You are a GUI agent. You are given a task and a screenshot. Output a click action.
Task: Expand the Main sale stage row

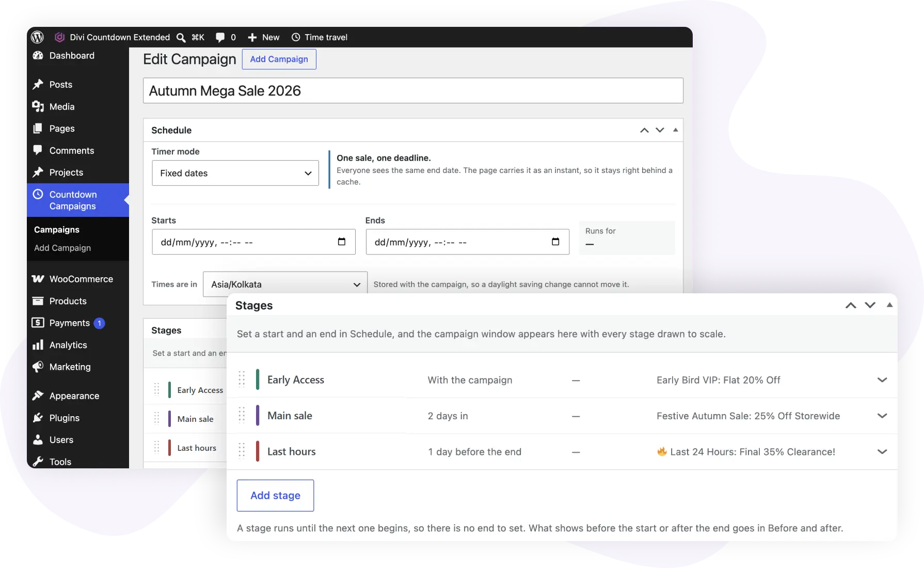[882, 416]
